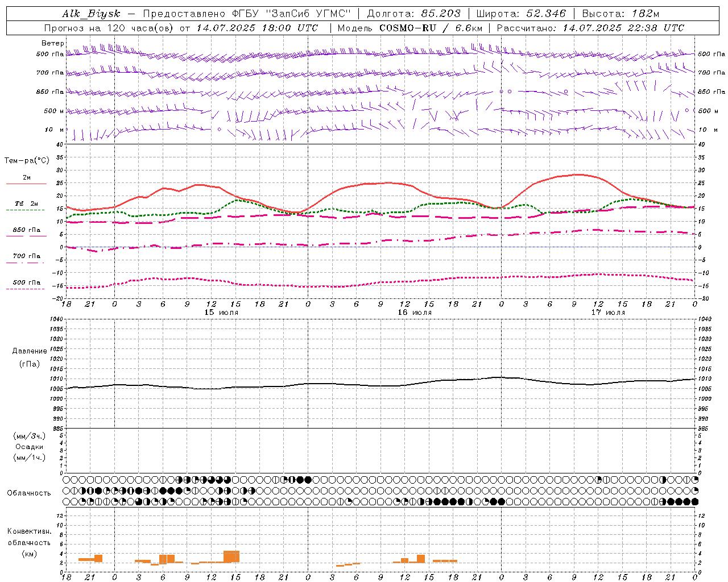Click the station name "Alk_Biysk" in the header

tap(91, 14)
